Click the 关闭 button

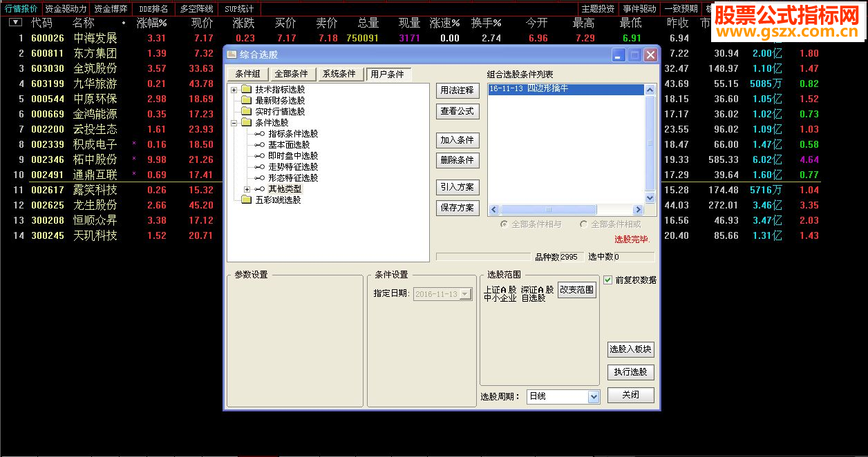coord(630,395)
